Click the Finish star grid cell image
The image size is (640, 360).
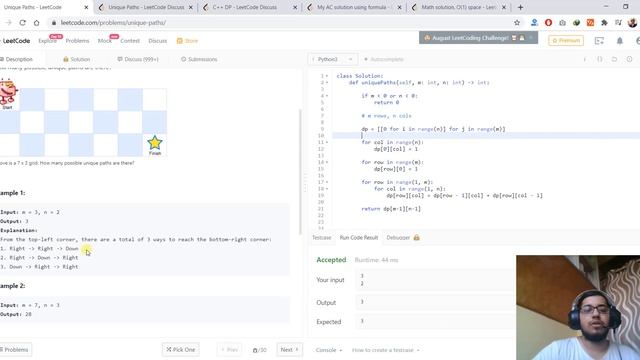coord(155,145)
